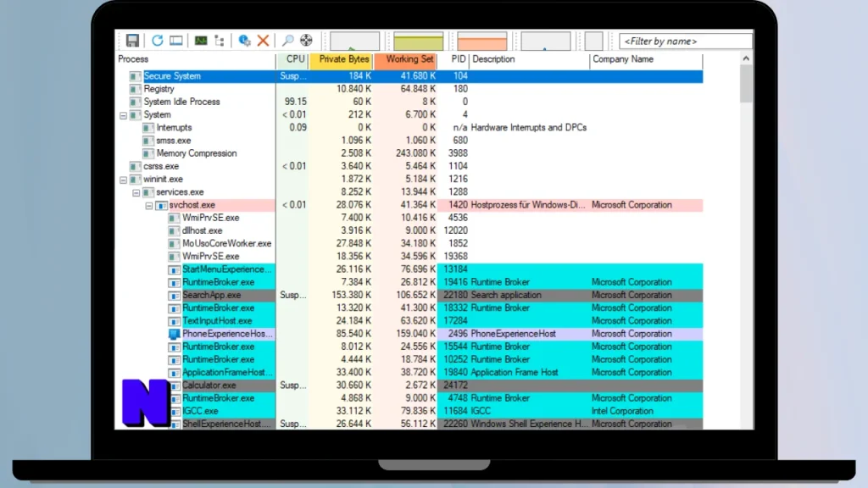
Task: Click the 'Intel Corporation' company name cell
Action: (x=622, y=411)
